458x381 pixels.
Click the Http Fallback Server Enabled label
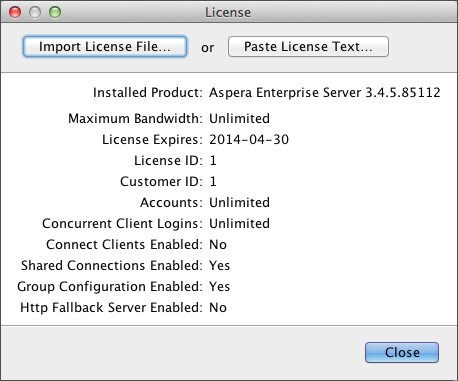(111, 308)
